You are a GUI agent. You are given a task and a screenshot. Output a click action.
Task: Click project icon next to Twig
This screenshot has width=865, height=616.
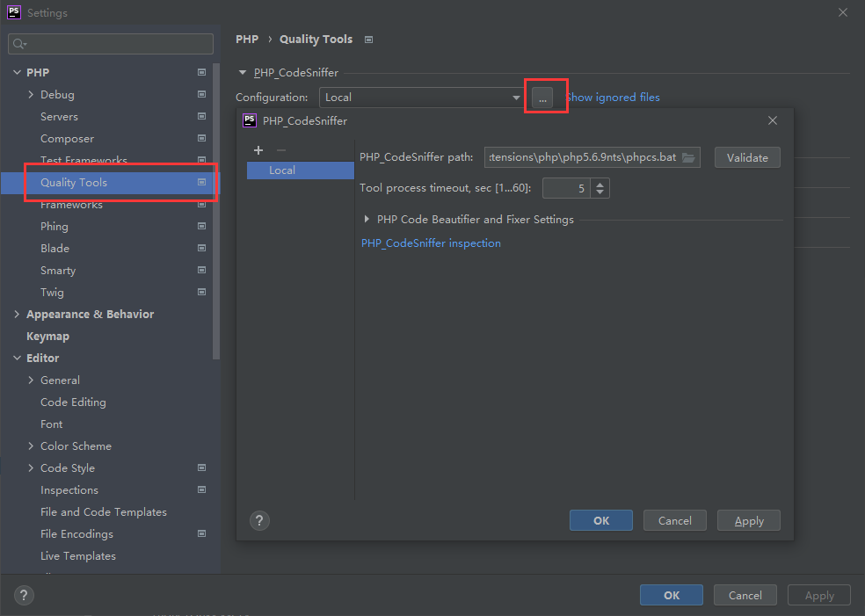[x=201, y=292]
